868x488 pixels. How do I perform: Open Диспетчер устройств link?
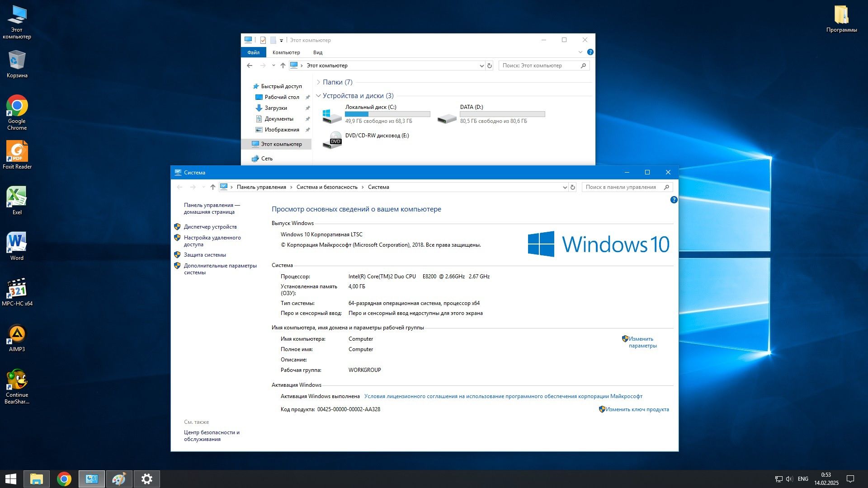click(x=210, y=227)
